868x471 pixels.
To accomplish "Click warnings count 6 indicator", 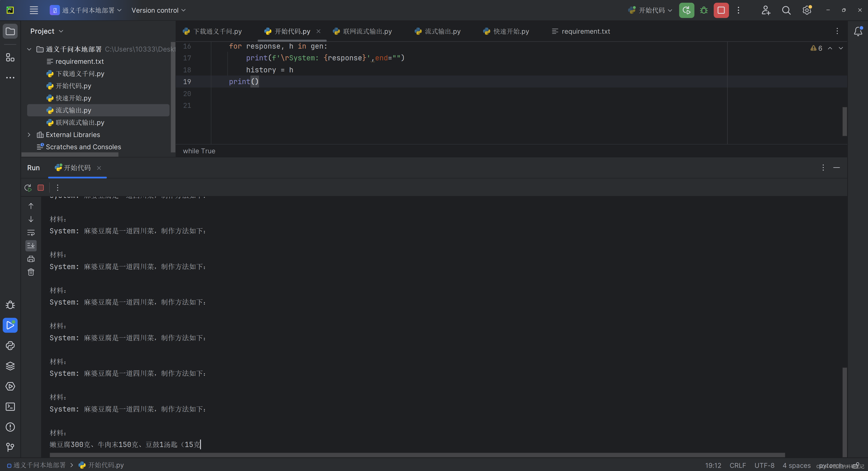I will [816, 48].
